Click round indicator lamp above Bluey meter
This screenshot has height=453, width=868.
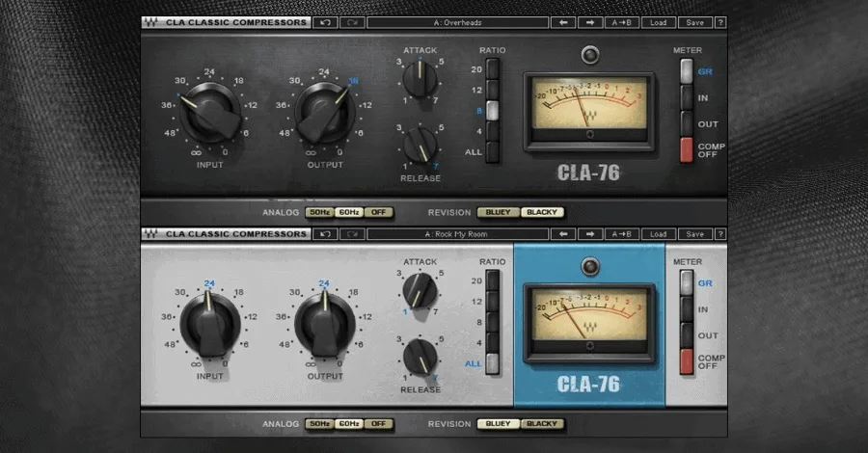click(590, 267)
